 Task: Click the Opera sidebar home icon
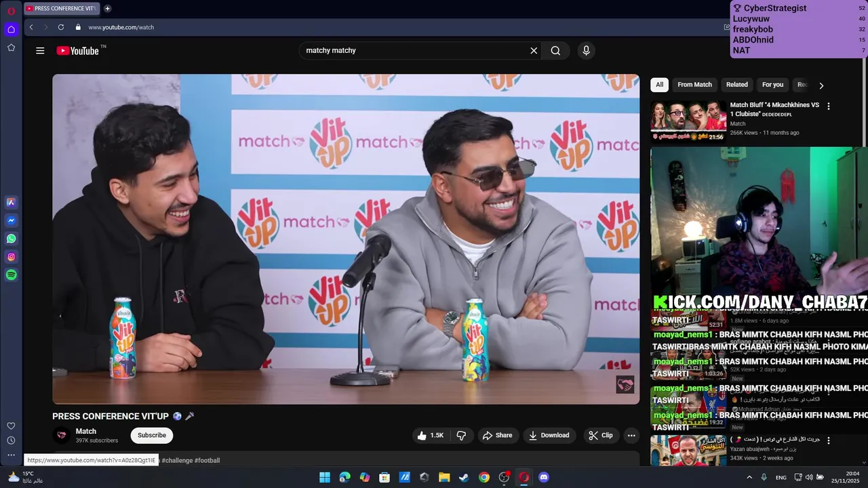(11, 29)
